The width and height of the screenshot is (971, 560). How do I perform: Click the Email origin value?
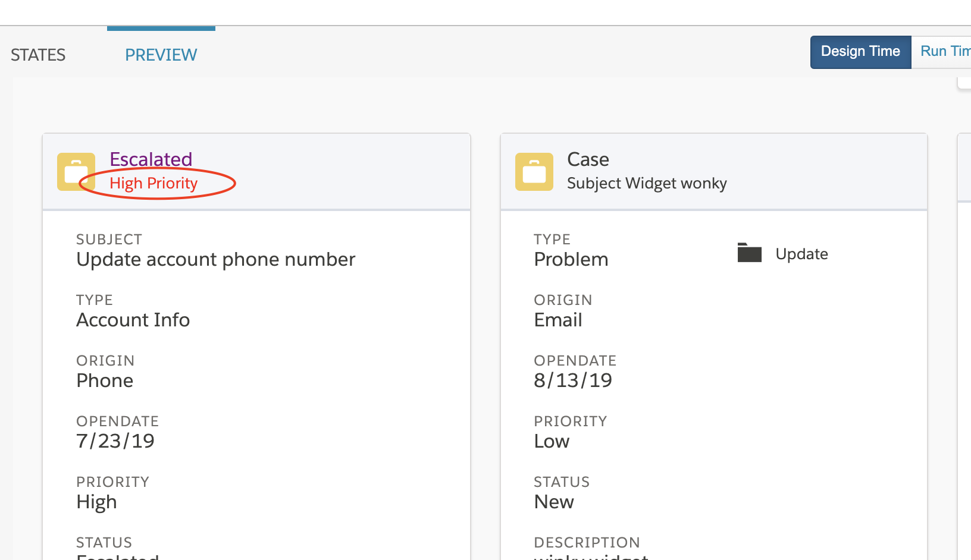click(558, 320)
